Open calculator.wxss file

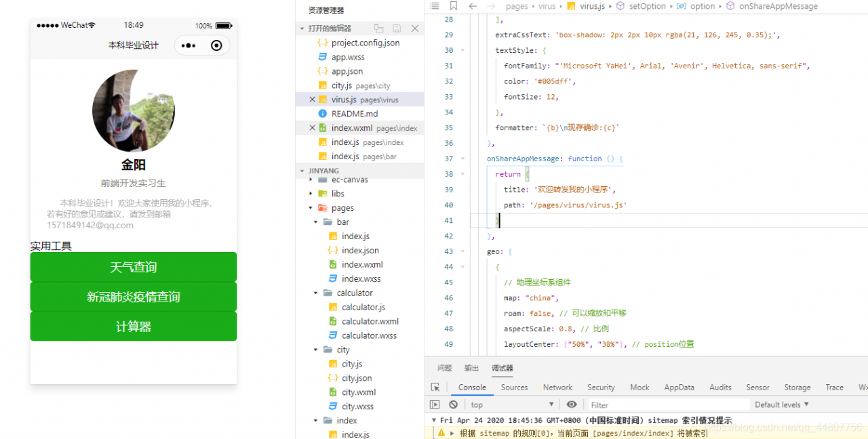coord(369,336)
